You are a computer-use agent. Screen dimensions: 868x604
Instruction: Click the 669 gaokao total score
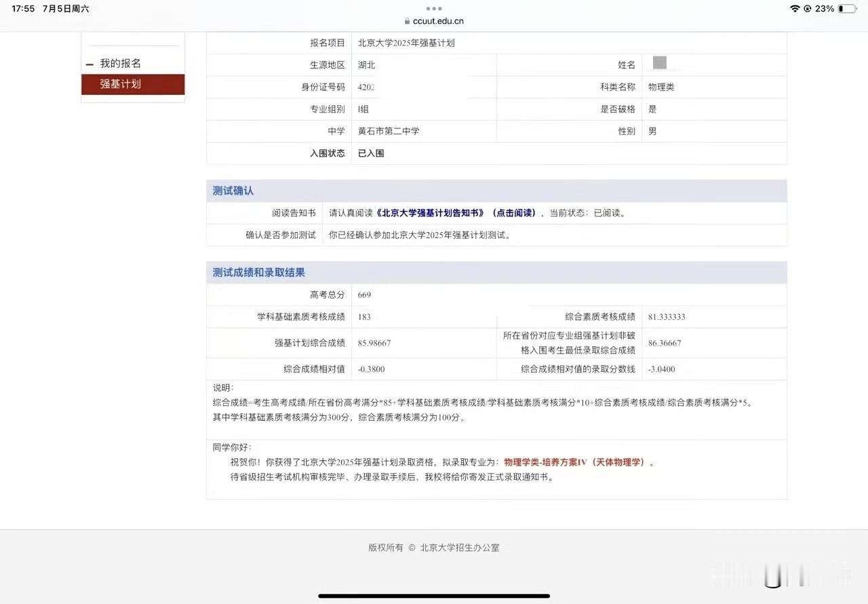(364, 295)
